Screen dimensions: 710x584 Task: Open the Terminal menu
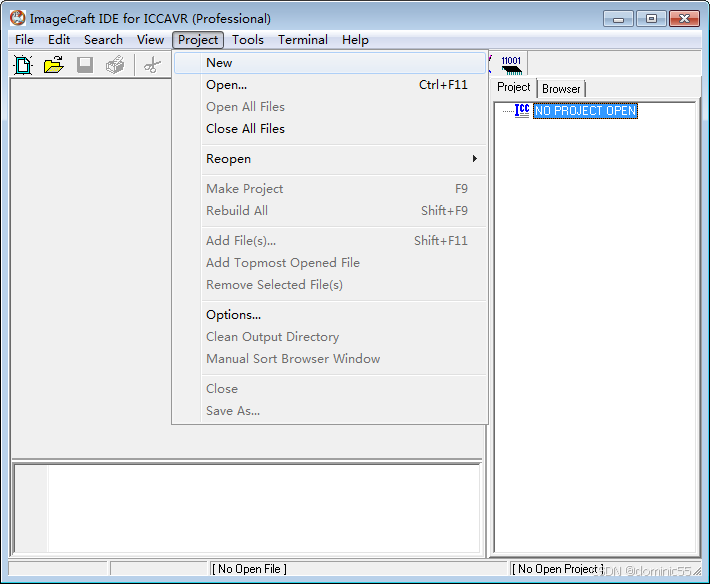point(303,40)
